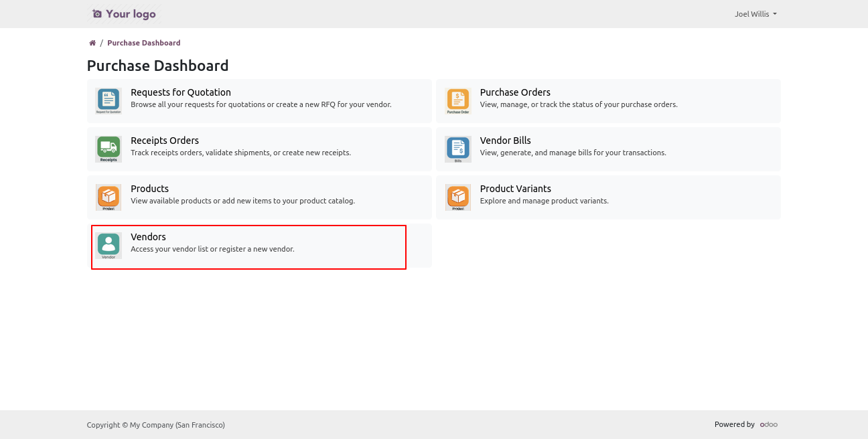Open the Odoo link in the footer

768,424
